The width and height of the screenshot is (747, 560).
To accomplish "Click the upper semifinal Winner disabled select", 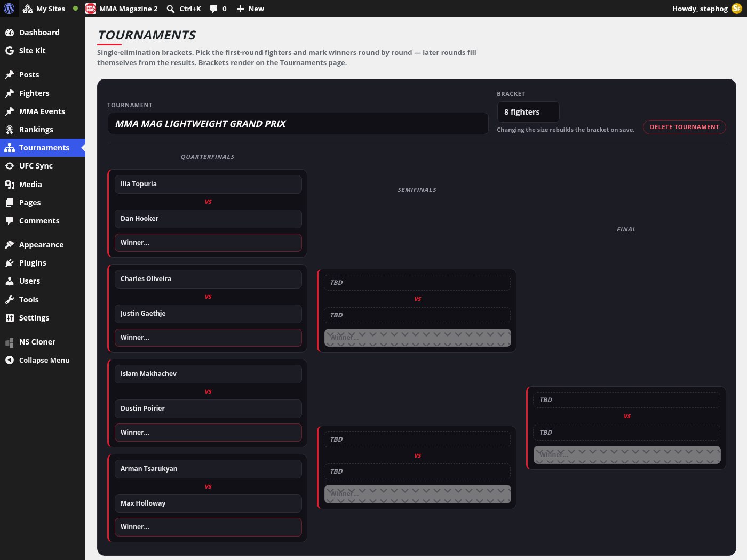I will tap(418, 338).
